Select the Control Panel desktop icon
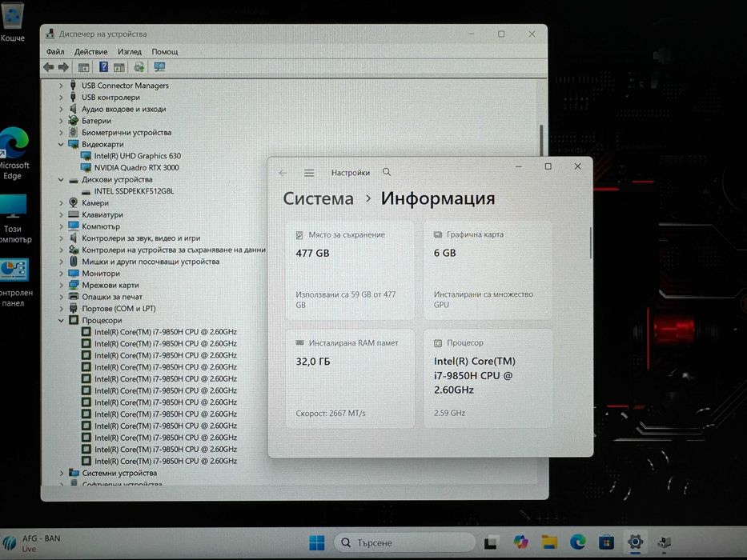 (14, 282)
